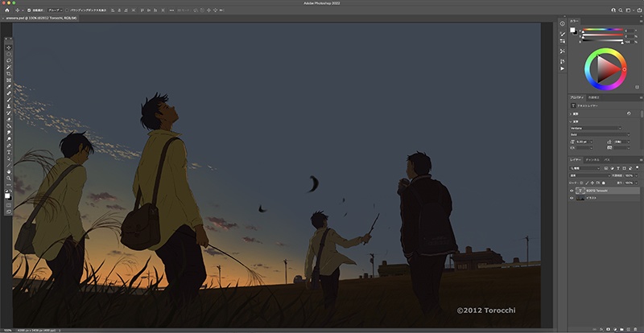Open the Verdana font family dropdown
The height and width of the screenshot is (333, 644).
[596, 128]
